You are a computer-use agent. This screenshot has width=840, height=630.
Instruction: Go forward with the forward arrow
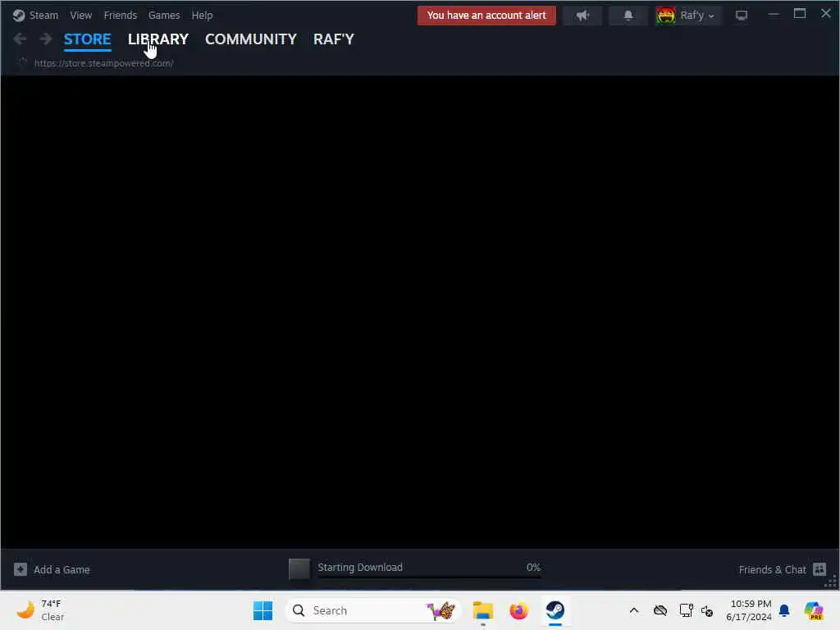pyautogui.click(x=46, y=39)
